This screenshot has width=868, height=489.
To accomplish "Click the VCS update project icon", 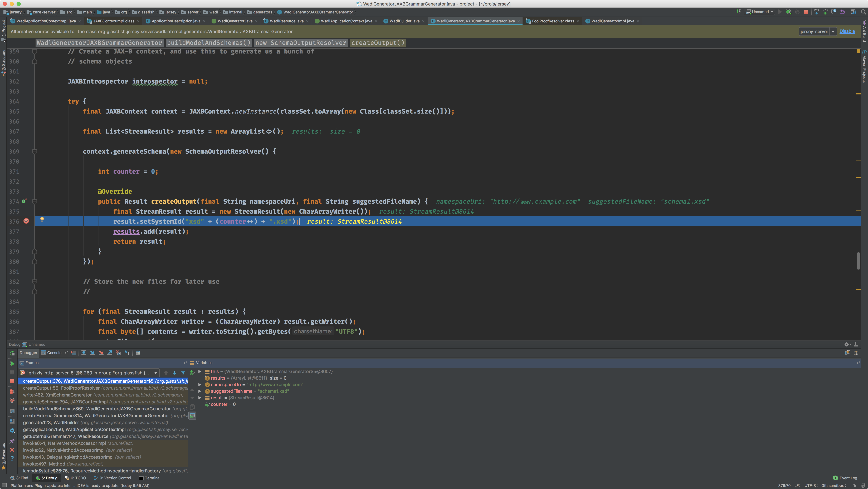I will 816,12.
